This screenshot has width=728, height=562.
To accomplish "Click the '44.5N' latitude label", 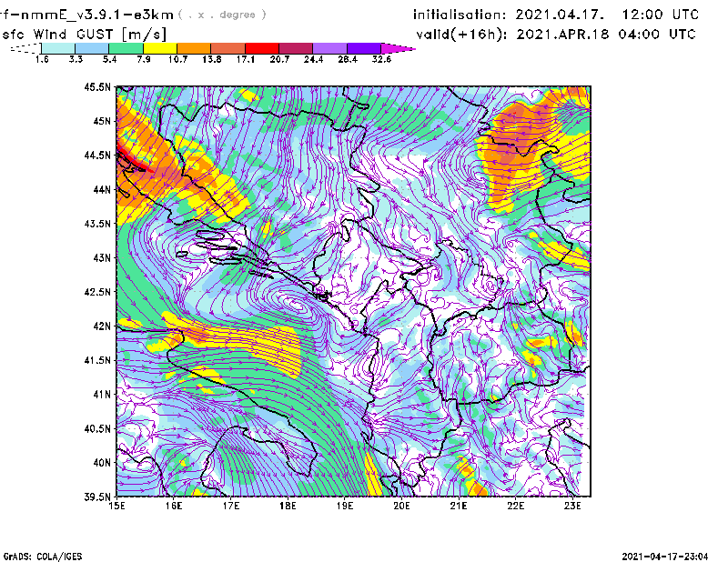I will point(97,155).
